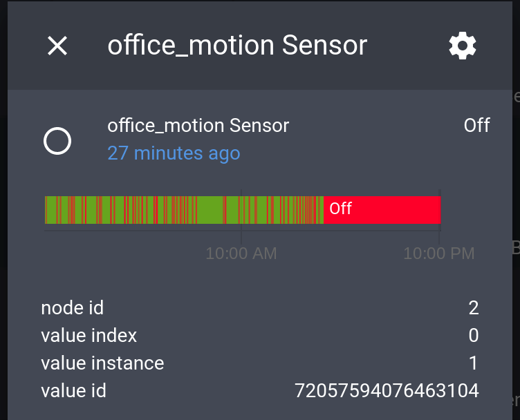Select the 'value instance' attribute label
The height and width of the screenshot is (420, 520).
point(102,363)
